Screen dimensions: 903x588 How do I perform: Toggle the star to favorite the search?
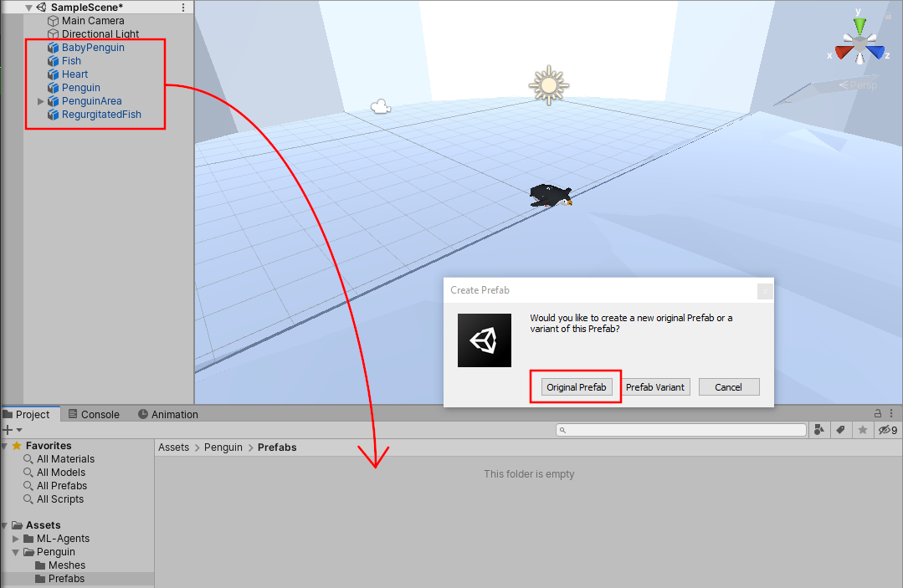[x=865, y=429]
